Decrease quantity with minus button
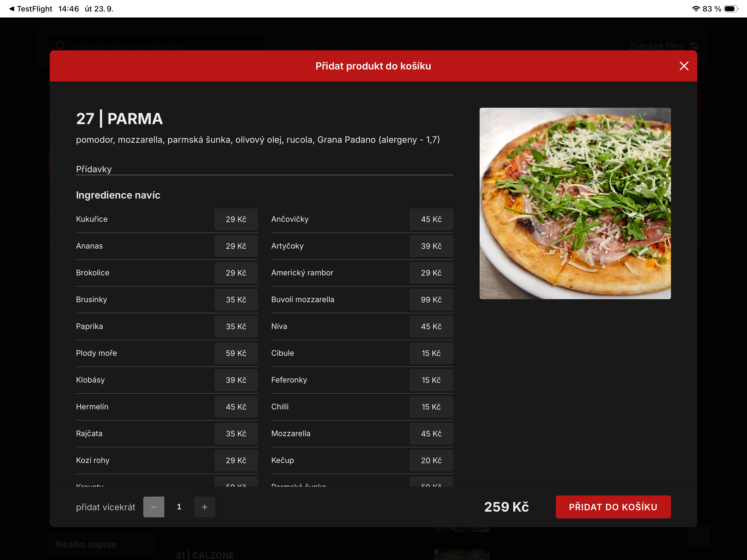Screen dimensions: 747x560 [154, 507]
